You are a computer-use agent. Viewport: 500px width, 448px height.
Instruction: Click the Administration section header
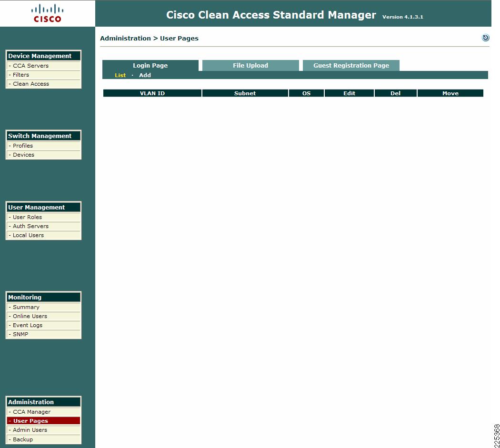[x=44, y=402]
